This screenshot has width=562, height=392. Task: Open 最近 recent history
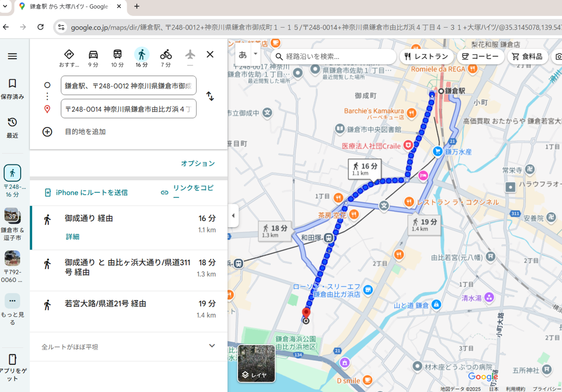tap(13, 127)
